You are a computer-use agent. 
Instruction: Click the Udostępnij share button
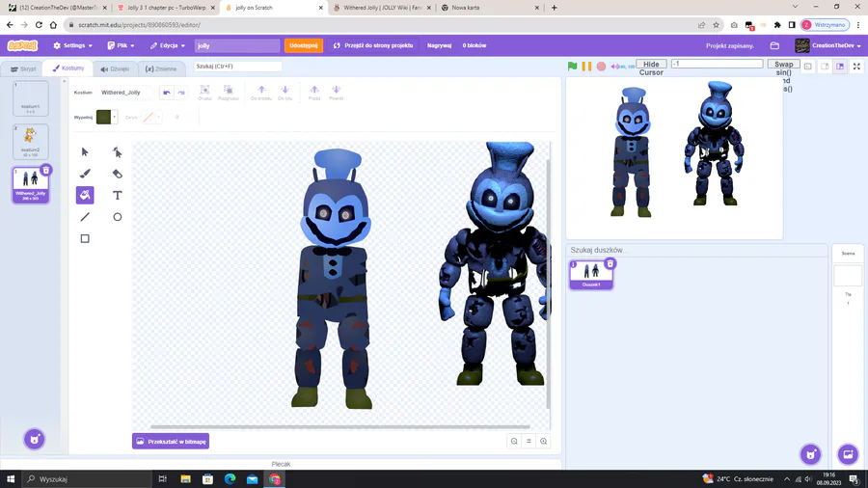304,45
